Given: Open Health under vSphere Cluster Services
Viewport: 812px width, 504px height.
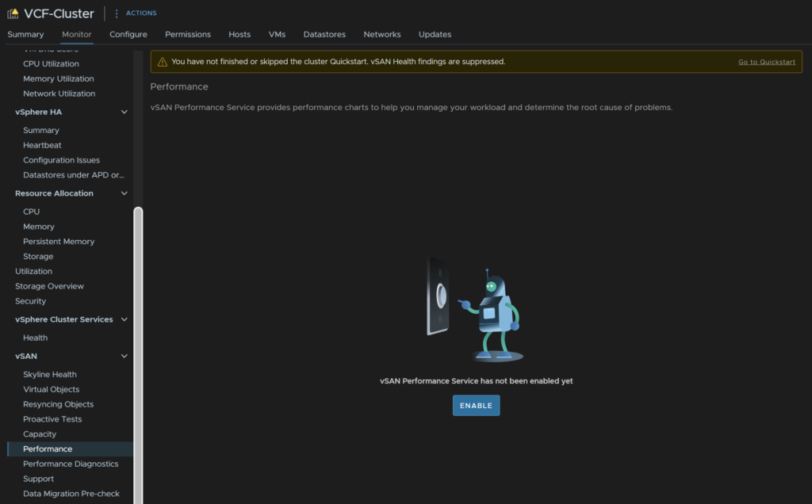Looking at the screenshot, I should pos(35,338).
